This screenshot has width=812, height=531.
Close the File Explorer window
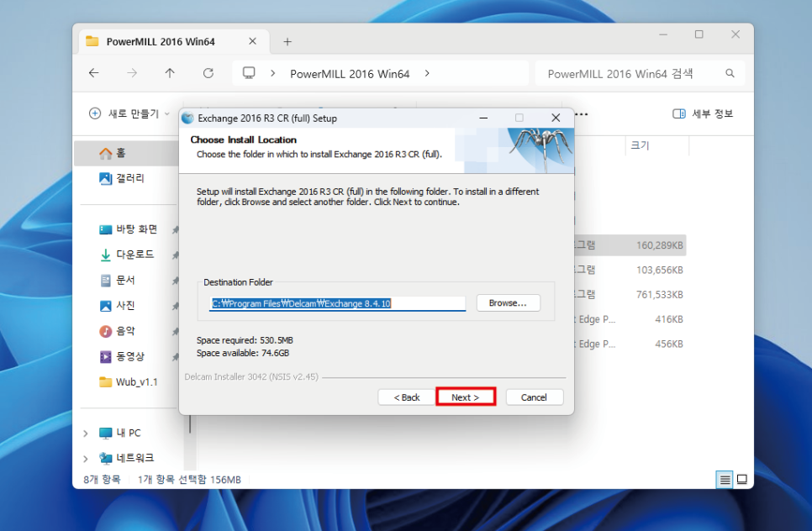pos(736,34)
